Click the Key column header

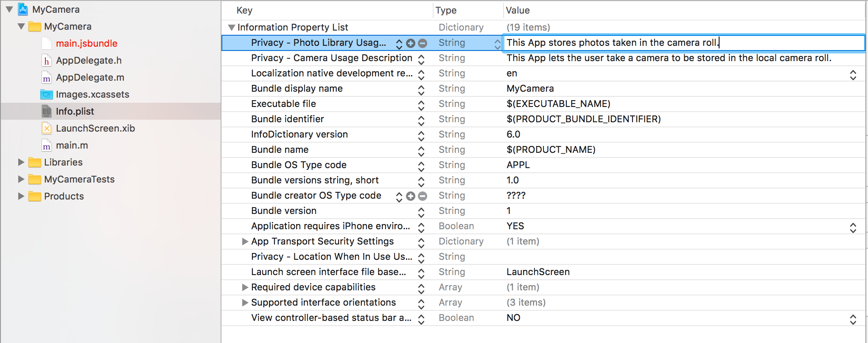[244, 10]
